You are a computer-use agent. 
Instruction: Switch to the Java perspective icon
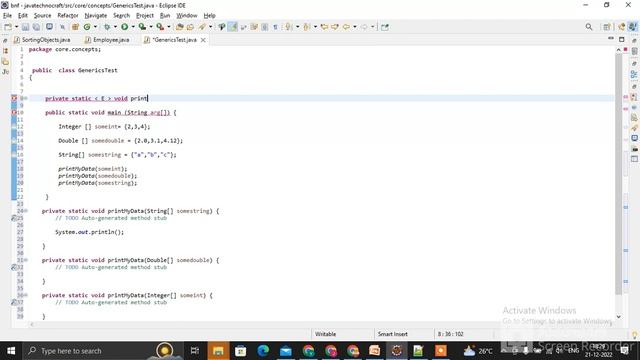(633, 27)
